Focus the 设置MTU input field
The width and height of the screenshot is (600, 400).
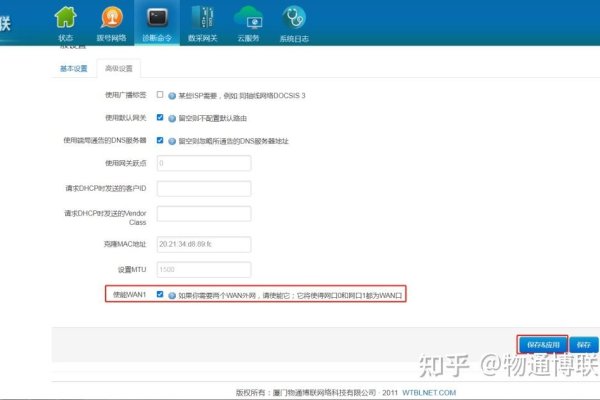coord(204,269)
